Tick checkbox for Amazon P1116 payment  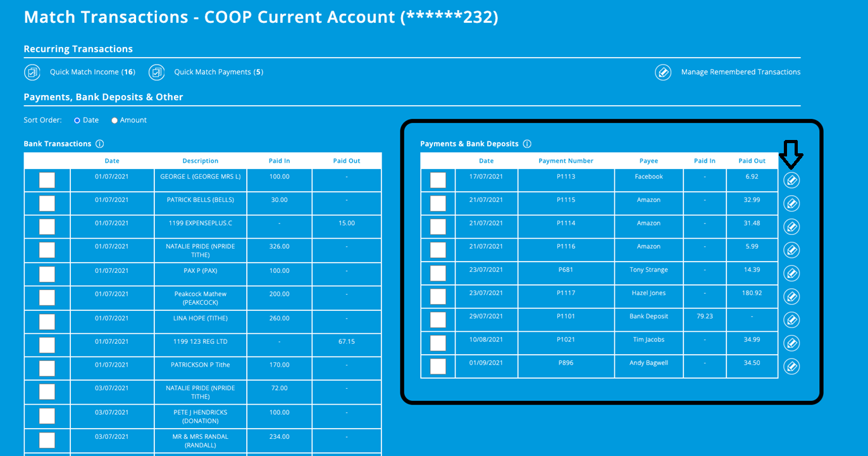tap(438, 250)
